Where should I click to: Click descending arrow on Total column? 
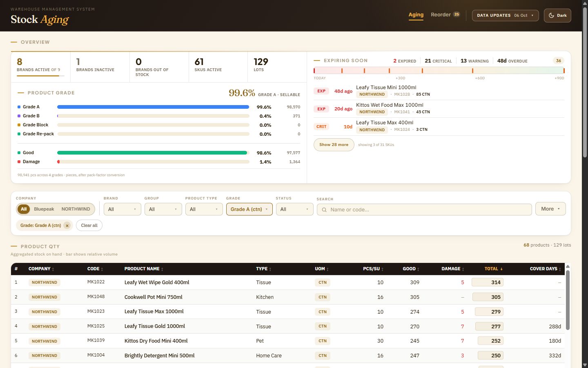coord(501,269)
